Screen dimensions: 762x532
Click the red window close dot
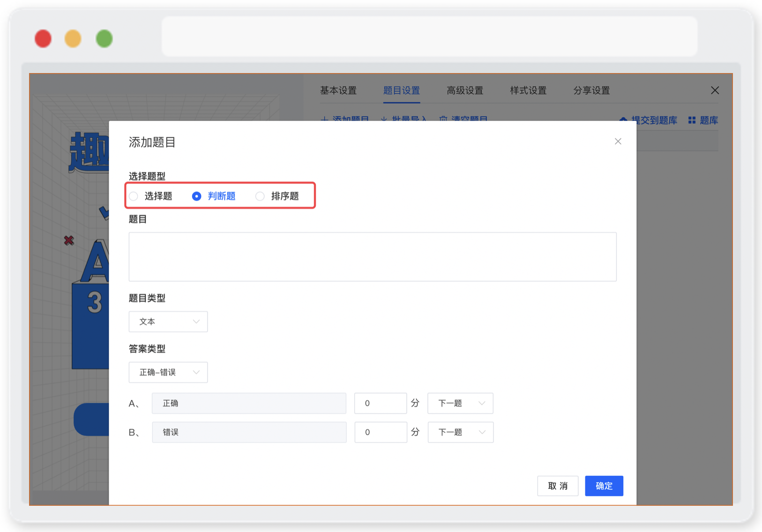point(43,38)
